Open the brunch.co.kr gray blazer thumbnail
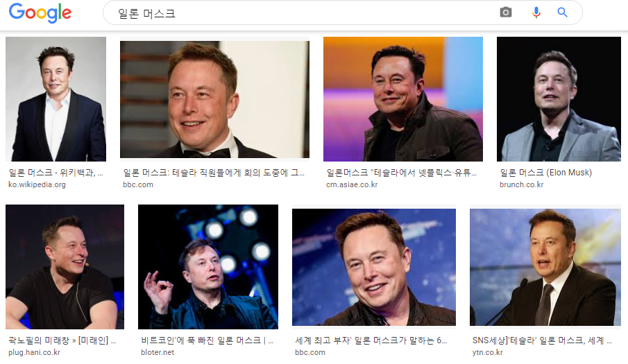 pyautogui.click(x=559, y=98)
